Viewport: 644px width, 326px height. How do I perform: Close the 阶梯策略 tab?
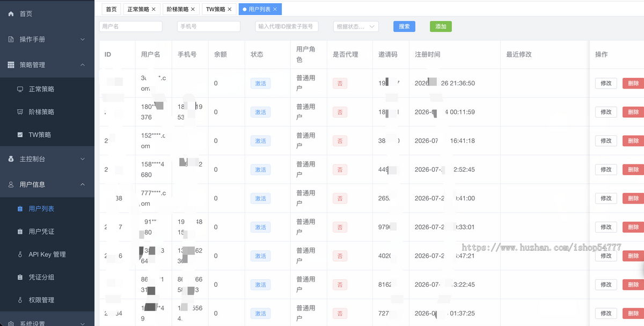coord(193,9)
